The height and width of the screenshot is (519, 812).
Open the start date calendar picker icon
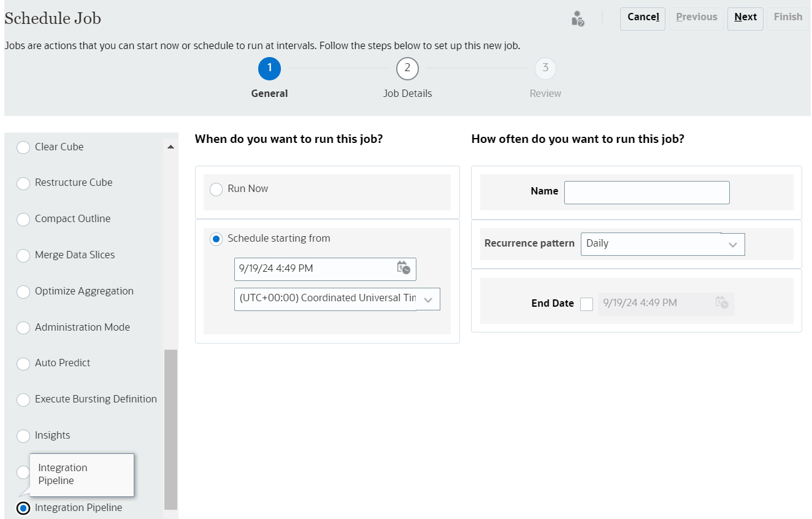[x=403, y=268]
